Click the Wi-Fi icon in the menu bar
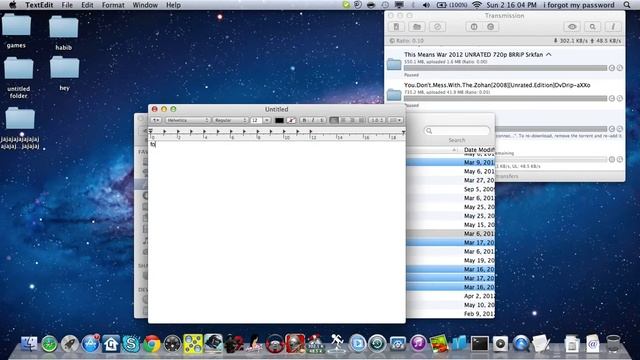The image size is (640, 360). [x=476, y=5]
